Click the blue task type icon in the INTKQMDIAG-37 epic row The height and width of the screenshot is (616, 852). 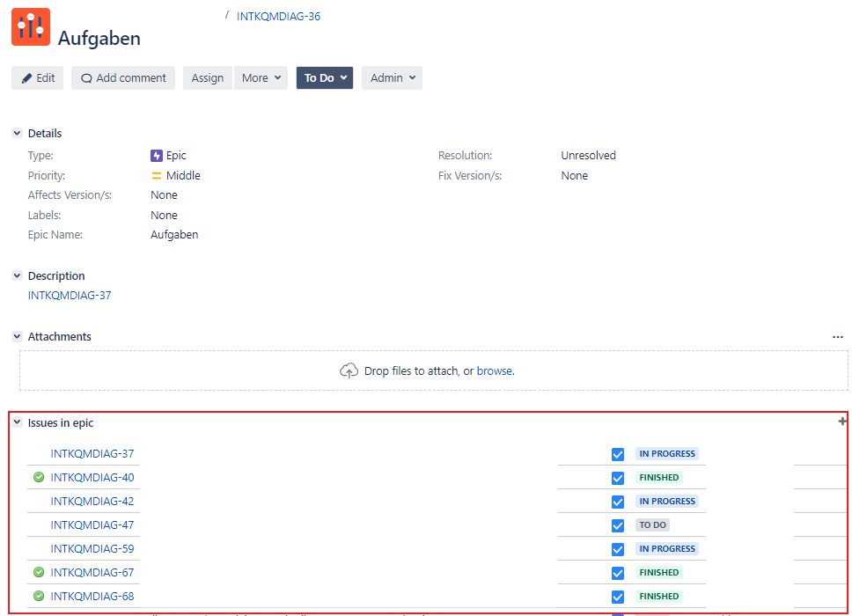click(618, 454)
